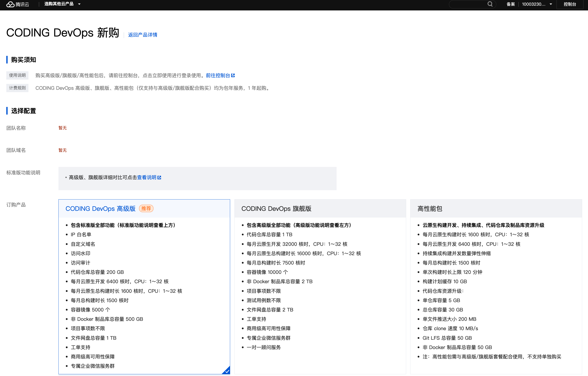
Task: Open 选购其他云产品 menu
Action: pos(59,4)
